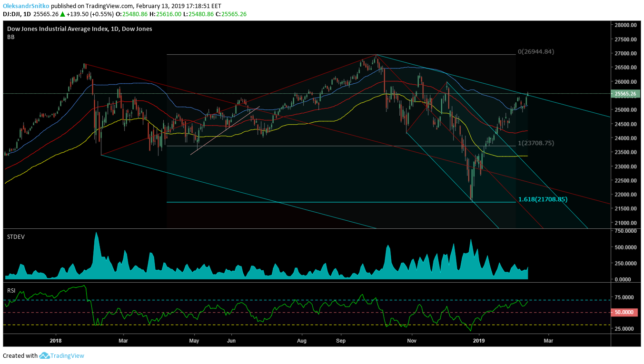Click the STDEV axis value 750.0000
644x364 pixels.
[x=625, y=231]
